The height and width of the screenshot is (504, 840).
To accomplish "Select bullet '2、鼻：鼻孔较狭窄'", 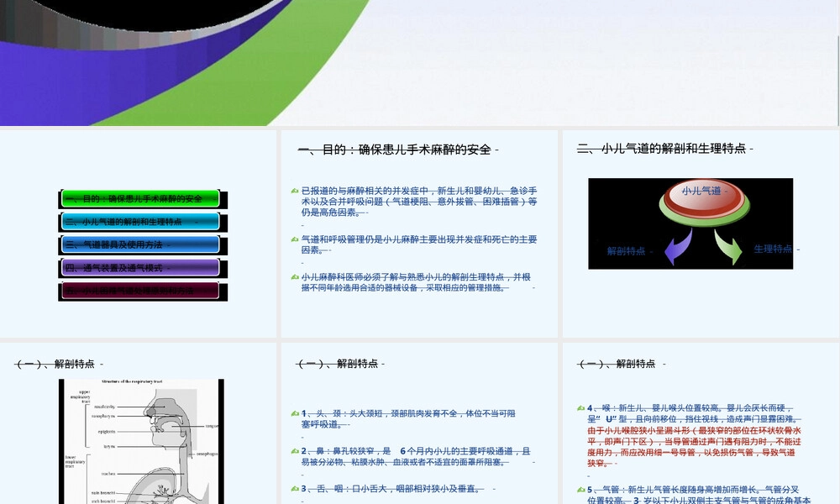I will pyautogui.click(x=416, y=456).
